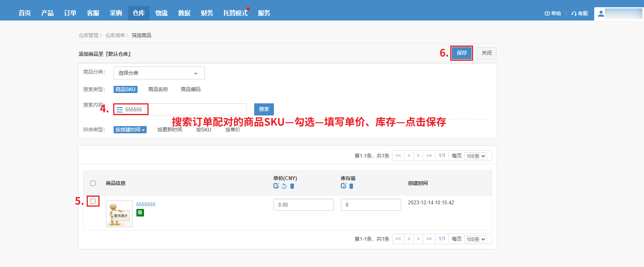This screenshot has height=267, width=644.
Task: Click the trash icon under 单价(CNY)
Action: [x=292, y=186]
